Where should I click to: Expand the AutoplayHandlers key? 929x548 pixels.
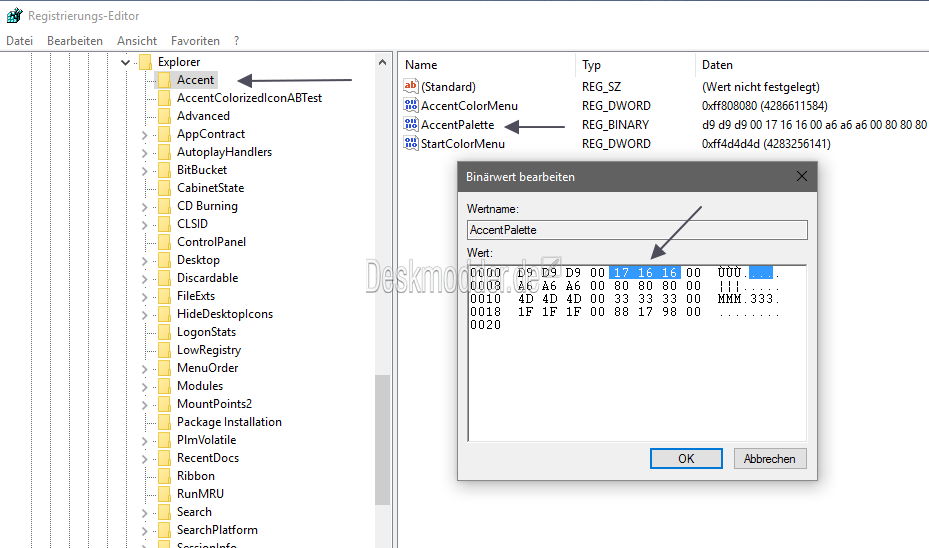[145, 153]
